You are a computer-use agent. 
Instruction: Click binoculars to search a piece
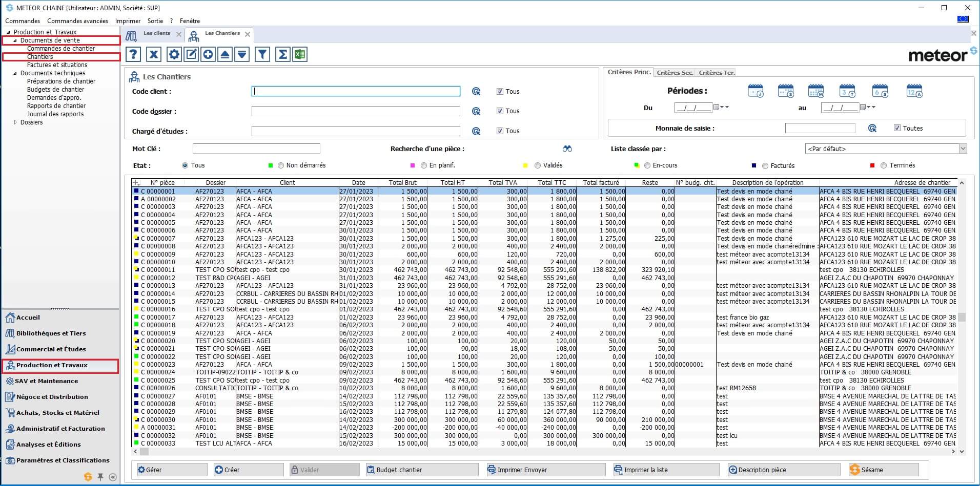click(567, 149)
